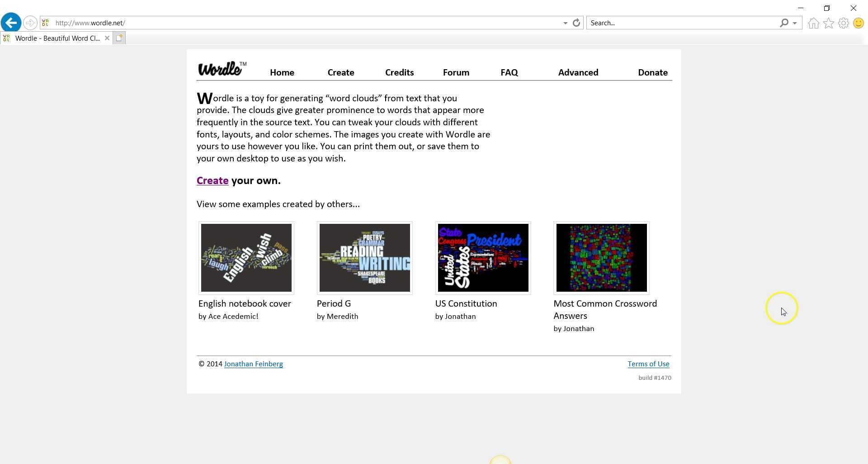
Task: Click the Search... input box
Action: coord(683,23)
